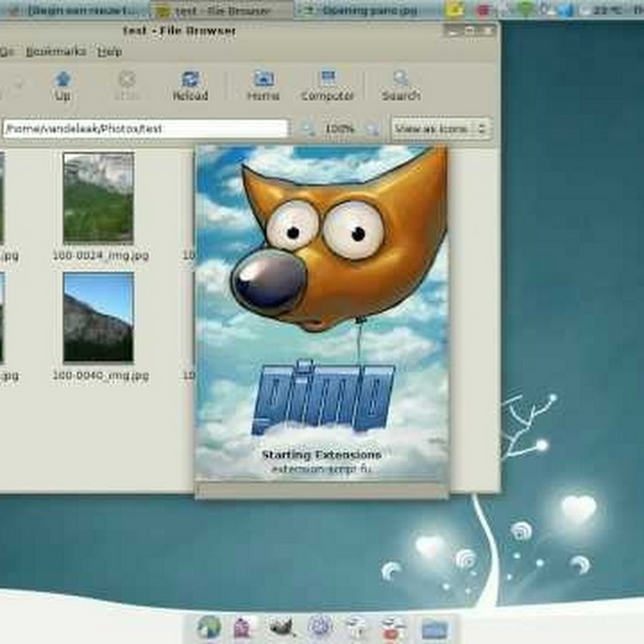The height and width of the screenshot is (644, 644).
Task: Click the first dock icon on the left
Action: tap(209, 627)
